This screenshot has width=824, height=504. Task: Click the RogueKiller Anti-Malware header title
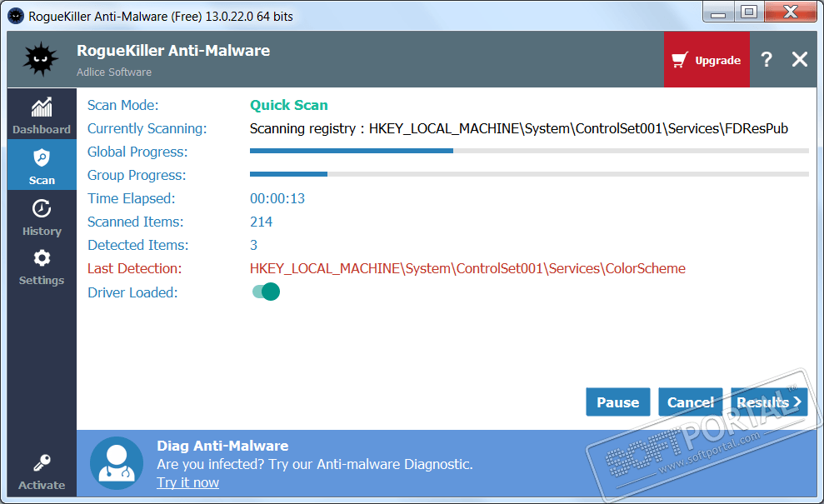173,51
